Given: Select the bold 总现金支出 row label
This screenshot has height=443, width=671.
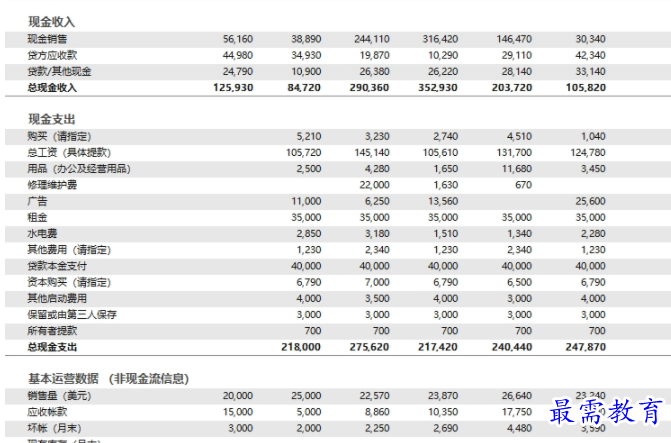Looking at the screenshot, I should coord(52,347).
